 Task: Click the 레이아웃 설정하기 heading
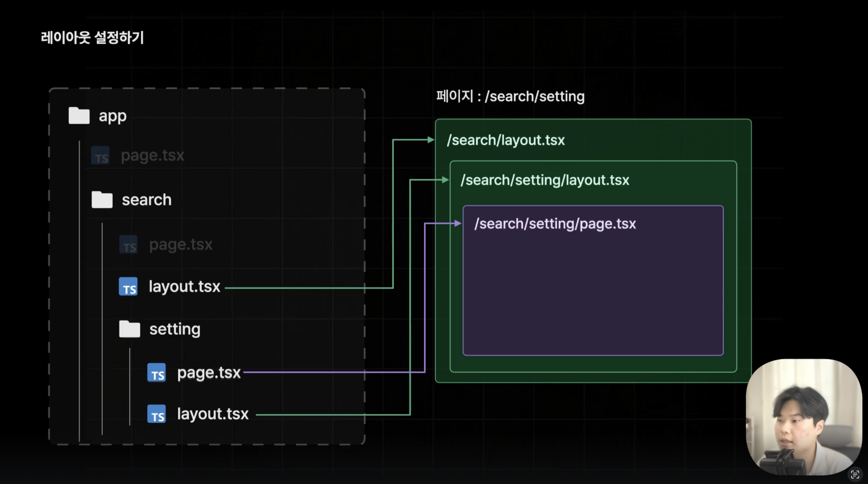coord(92,37)
